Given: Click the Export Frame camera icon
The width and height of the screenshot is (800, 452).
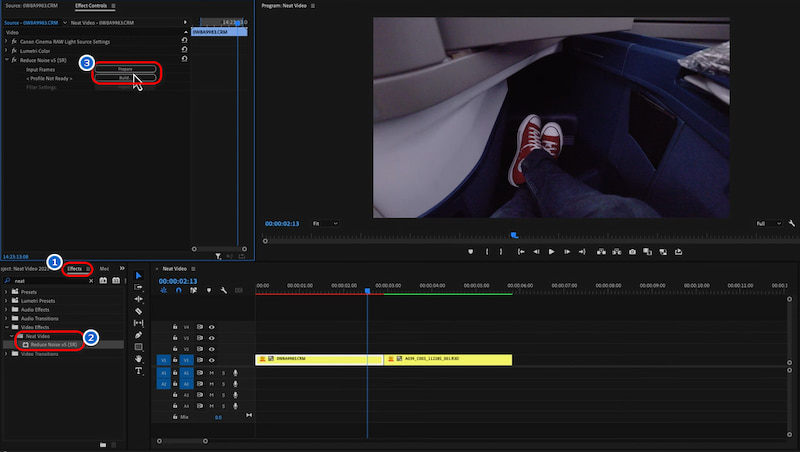Looking at the screenshot, I should [x=632, y=252].
